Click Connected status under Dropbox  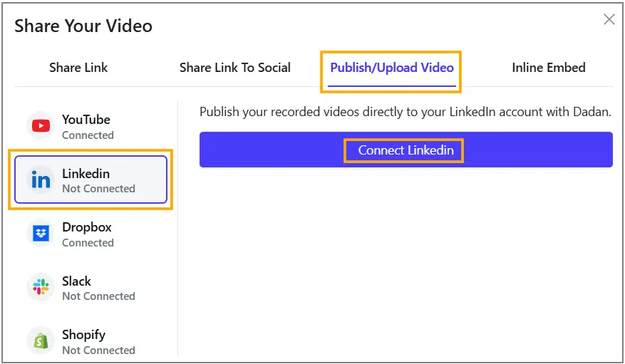click(x=88, y=242)
